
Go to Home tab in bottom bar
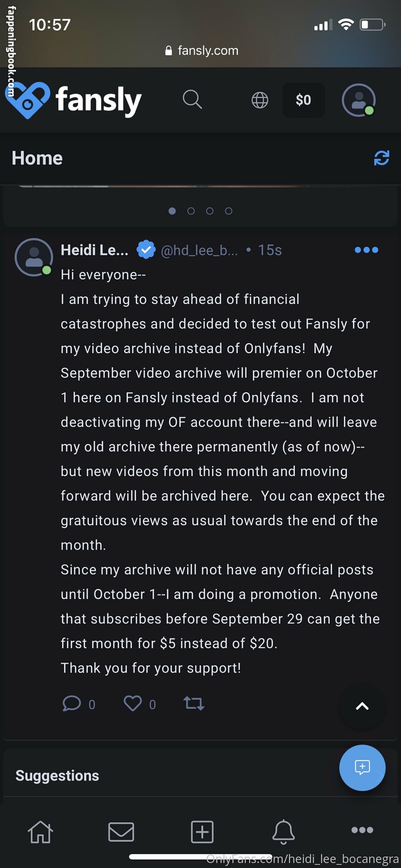coord(41,832)
